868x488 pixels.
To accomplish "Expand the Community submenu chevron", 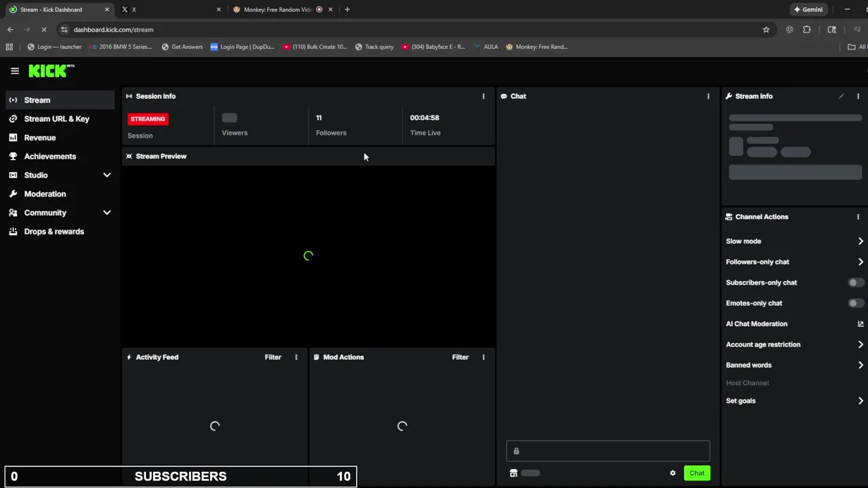I will tap(106, 213).
